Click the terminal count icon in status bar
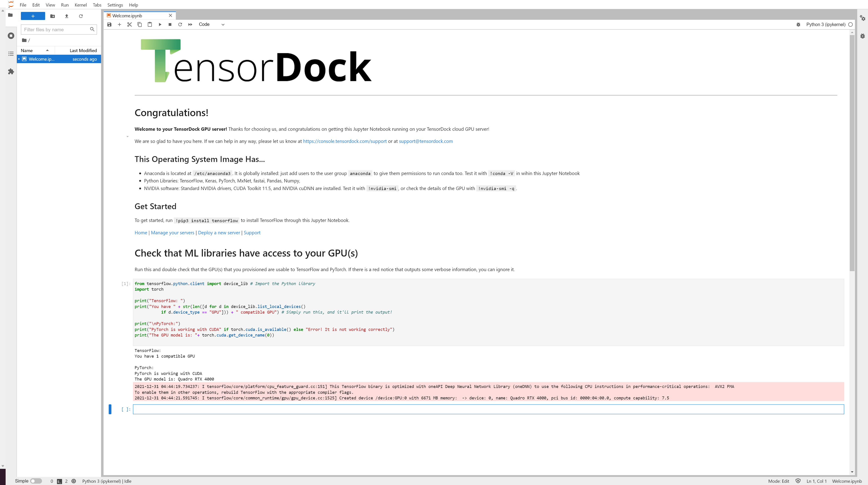 point(59,481)
